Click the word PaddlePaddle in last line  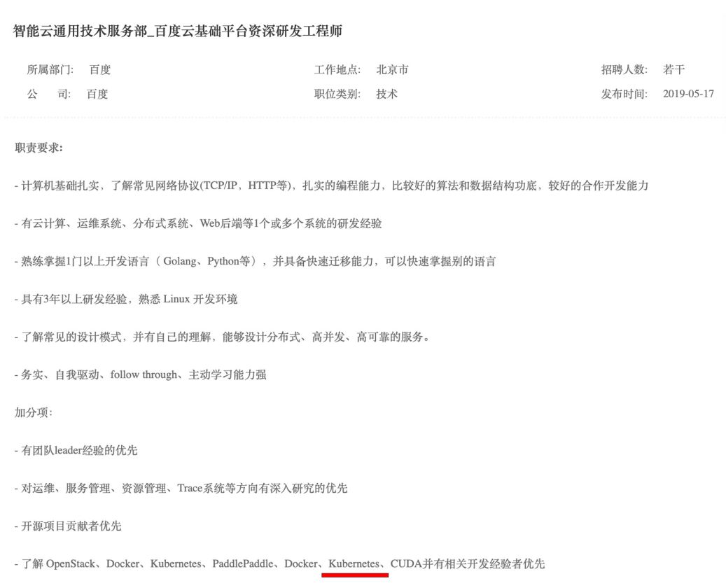tap(243, 563)
